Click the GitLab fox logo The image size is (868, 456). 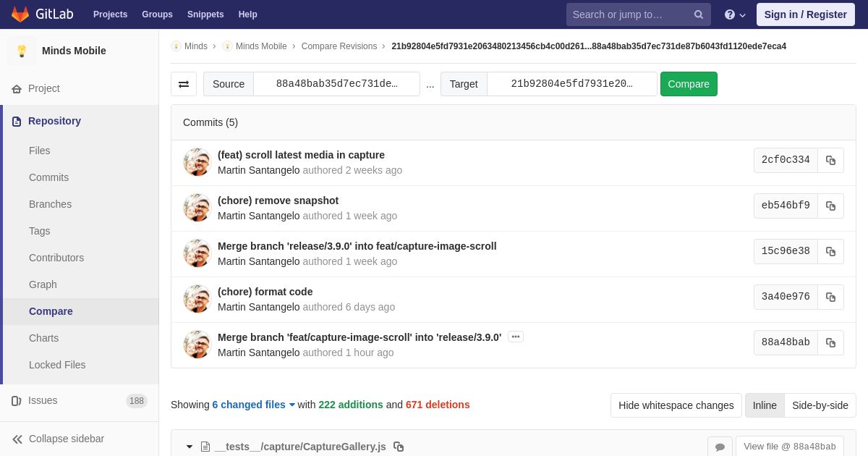[x=20, y=14]
